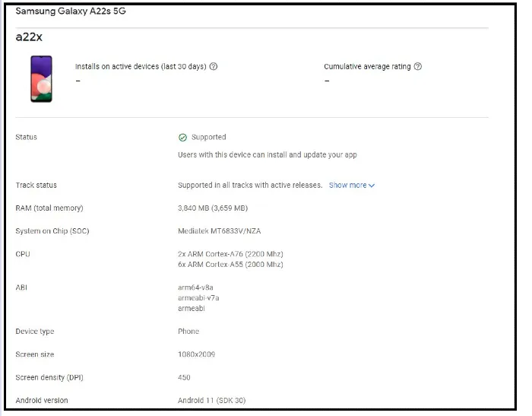The width and height of the screenshot is (532, 416).
Task: Click the help icon beside Installs on active devices
Action: [x=213, y=67]
